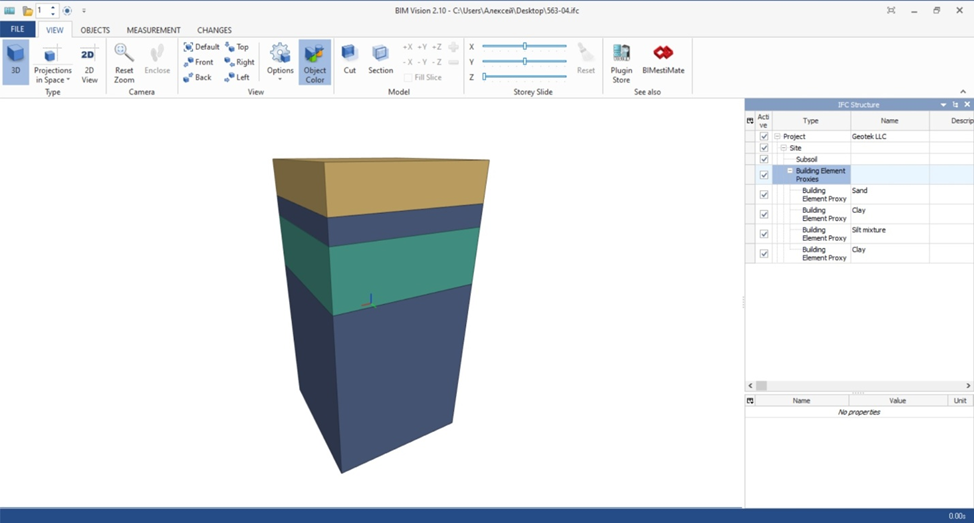Toggle Object Color mode
The width and height of the screenshot is (974, 523).
tap(314, 62)
